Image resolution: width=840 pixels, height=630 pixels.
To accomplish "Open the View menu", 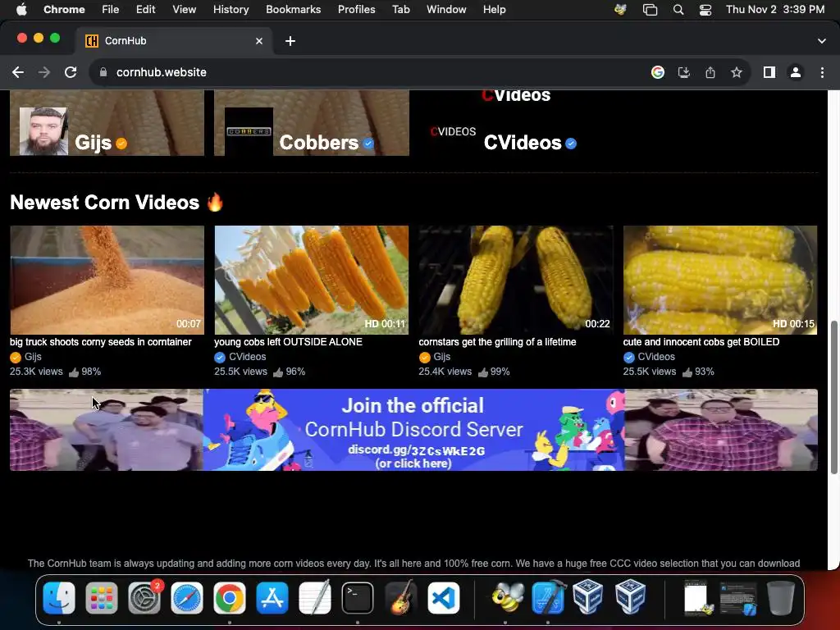I will tap(185, 10).
